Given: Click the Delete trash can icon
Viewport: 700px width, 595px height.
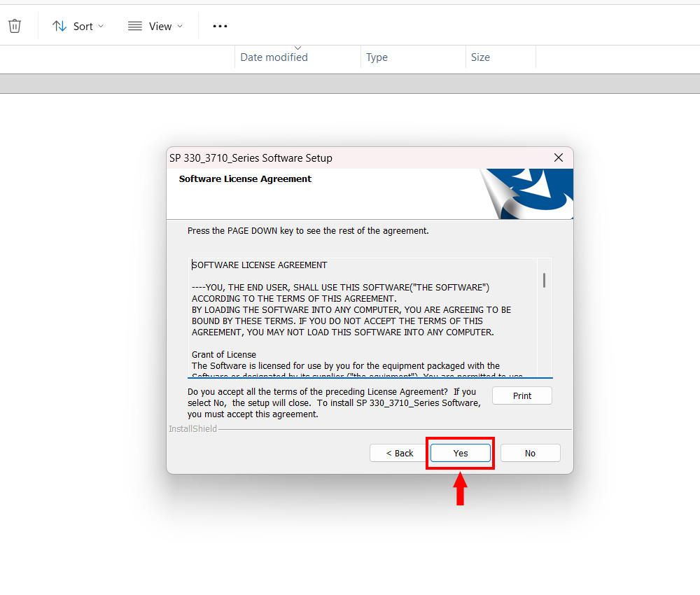Looking at the screenshot, I should (15, 26).
